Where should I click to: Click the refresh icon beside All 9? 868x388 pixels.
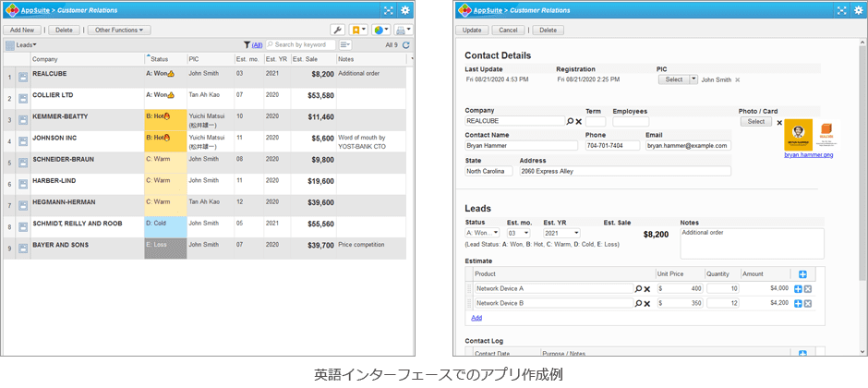point(406,44)
